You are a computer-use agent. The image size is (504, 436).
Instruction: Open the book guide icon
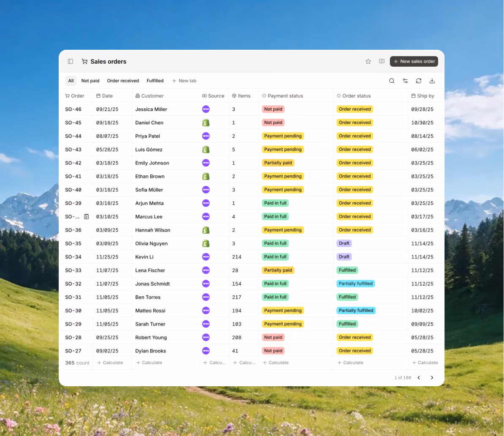pos(382,61)
